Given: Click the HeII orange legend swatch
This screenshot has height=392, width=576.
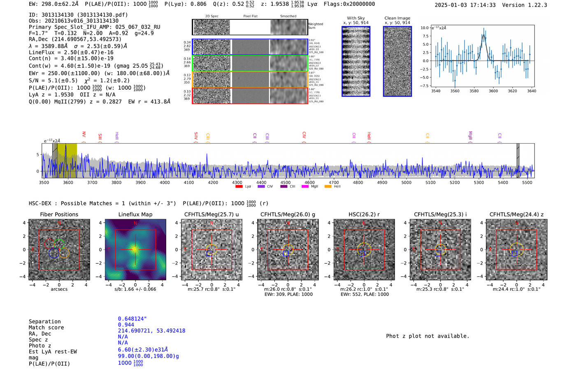Looking at the screenshot, I should [328, 187].
